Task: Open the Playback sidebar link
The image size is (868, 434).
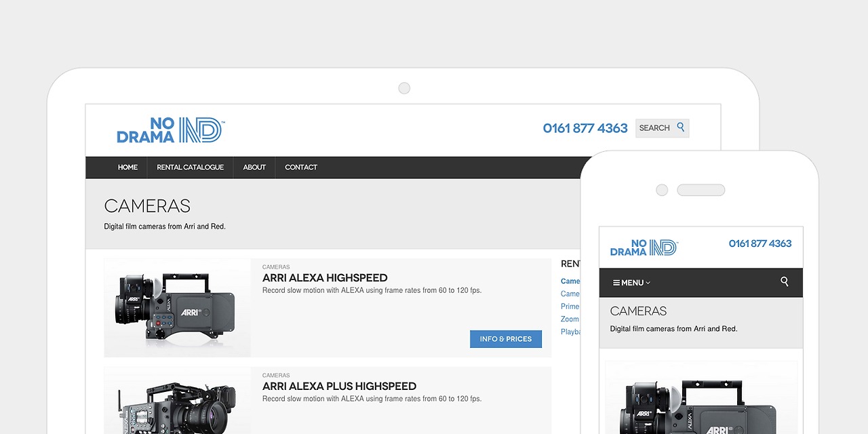Action: point(570,332)
